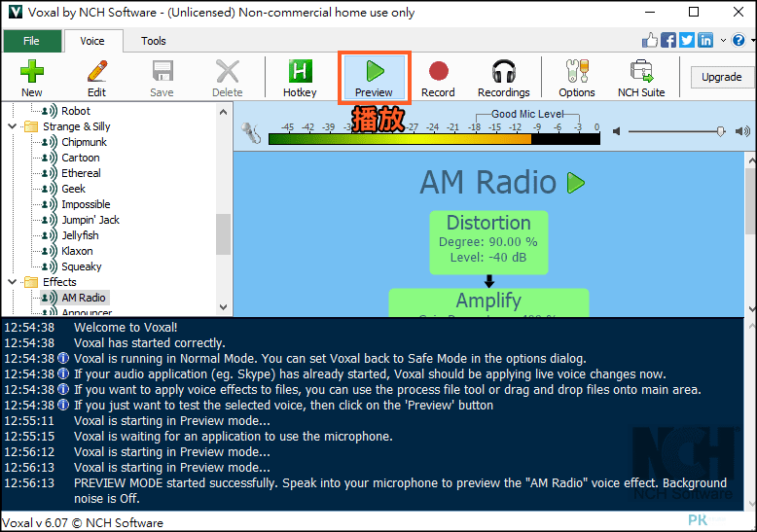
Task: Click the mic level meter bar
Action: [434, 139]
